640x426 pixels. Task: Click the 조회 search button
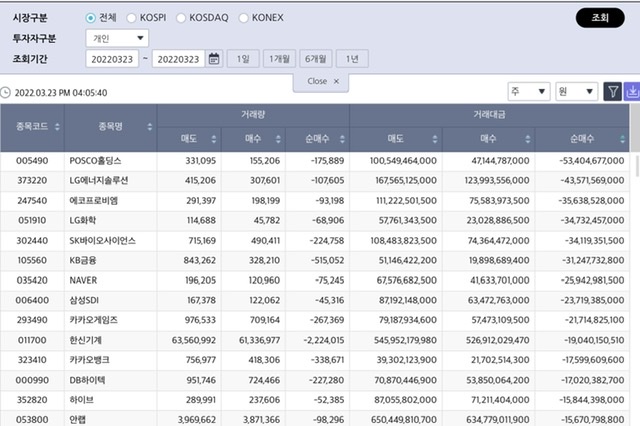[600, 18]
